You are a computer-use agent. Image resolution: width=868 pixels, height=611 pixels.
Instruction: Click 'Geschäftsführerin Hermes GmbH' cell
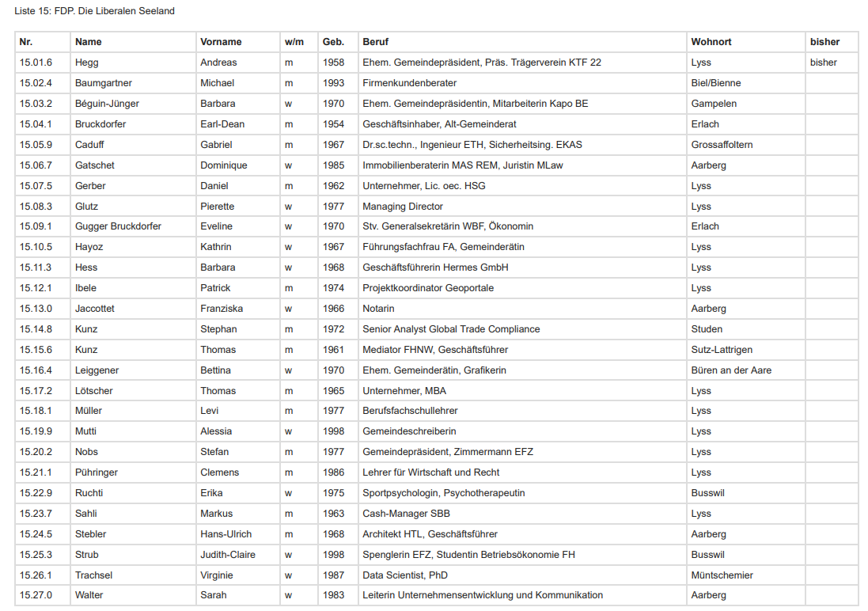point(435,267)
